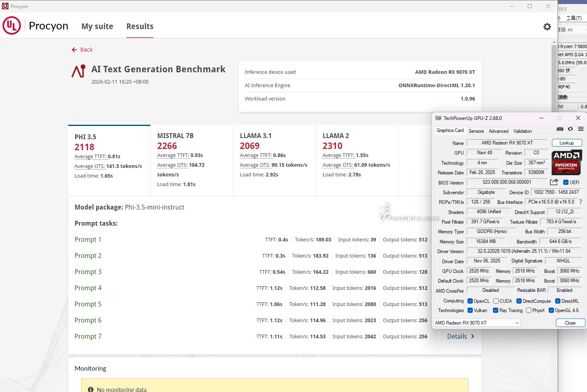
Task: Click the GPU-Z refresh icon
Action: coord(570,129)
